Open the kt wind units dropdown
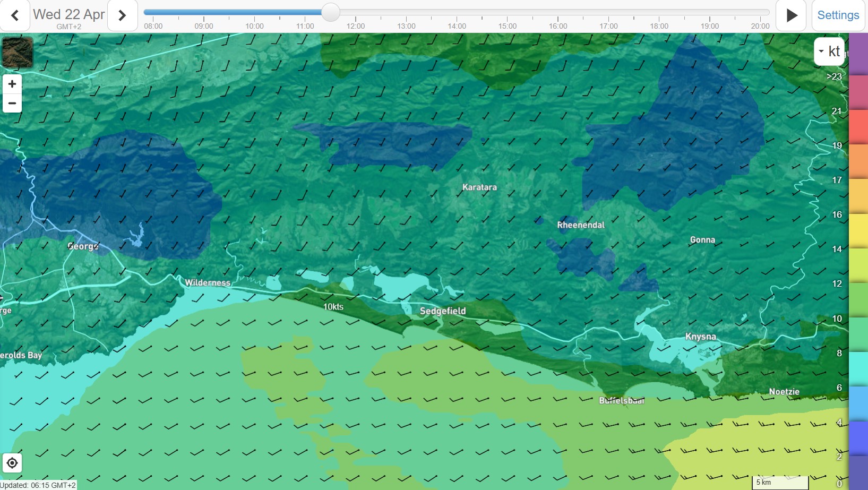The image size is (868, 490). coord(829,51)
